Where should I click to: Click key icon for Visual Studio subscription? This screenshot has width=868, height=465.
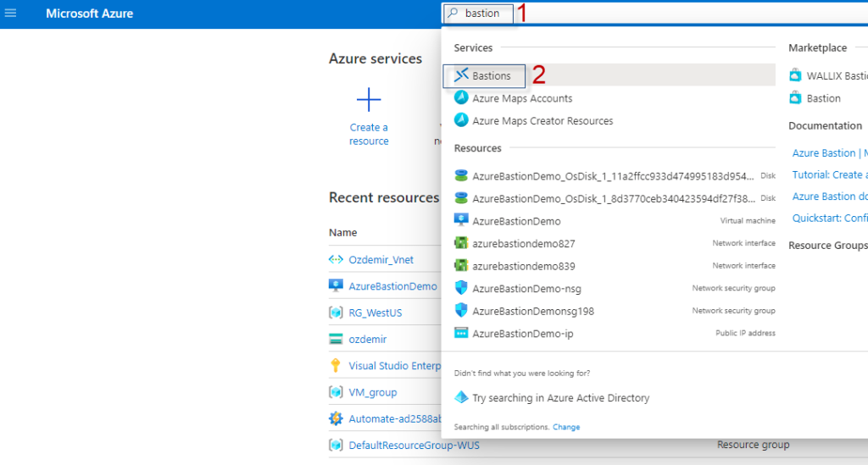tap(336, 365)
